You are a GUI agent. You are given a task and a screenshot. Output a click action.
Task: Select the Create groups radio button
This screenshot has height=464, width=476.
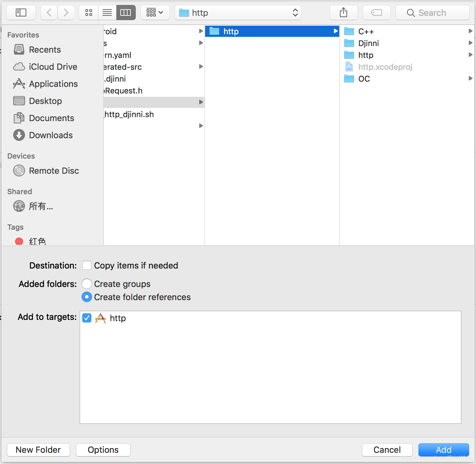pyautogui.click(x=87, y=284)
